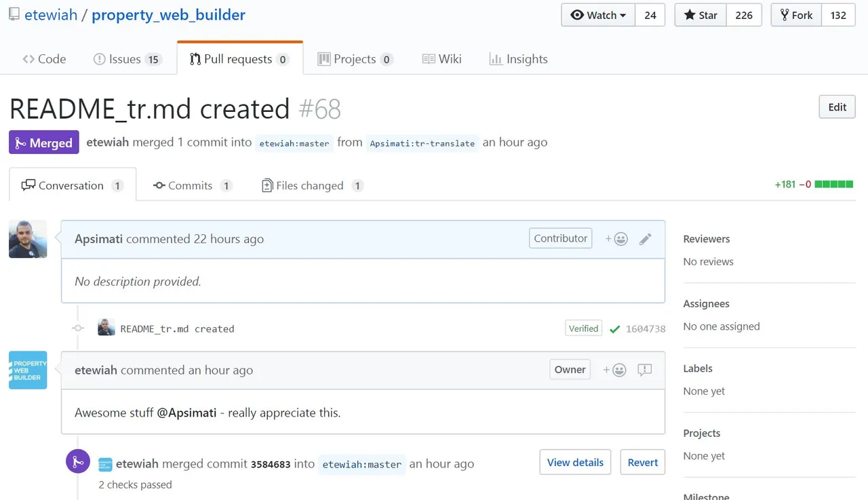Click the Edit title button

click(x=837, y=107)
